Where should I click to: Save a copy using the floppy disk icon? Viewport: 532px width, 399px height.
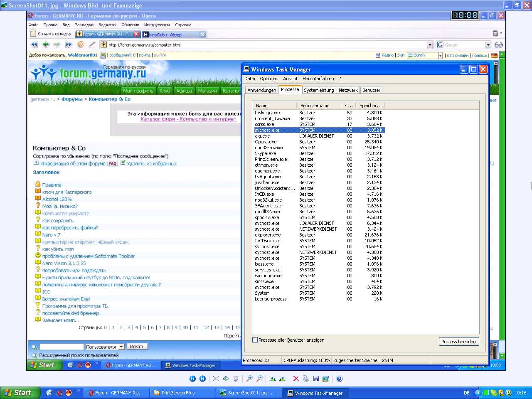(x=315, y=379)
